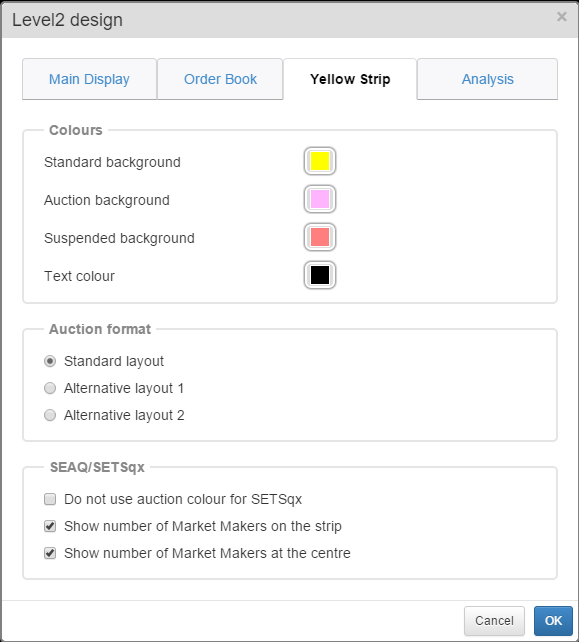Change the pink Auction background colour swatch
The image size is (579, 642).
click(x=320, y=199)
